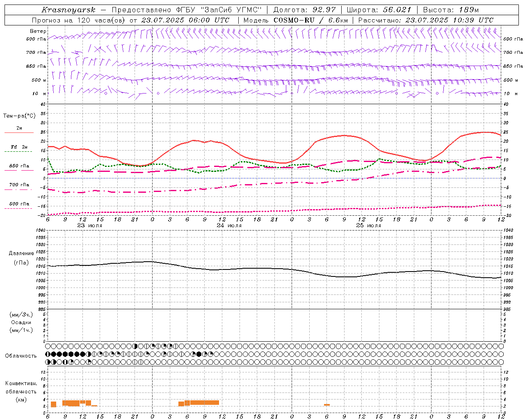Click the dotted line sample under '500 гПа' legend

(18, 208)
